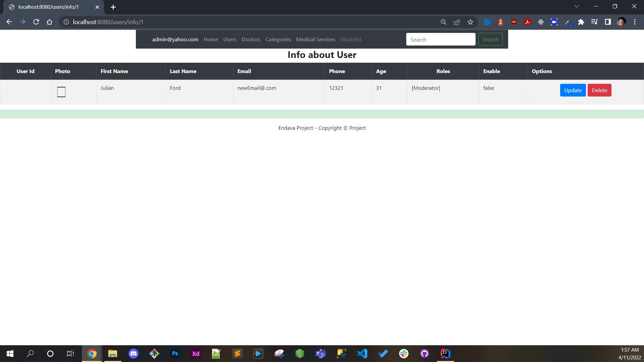Open Microsoft Teams from the taskbar
The height and width of the screenshot is (362, 644).
321,354
